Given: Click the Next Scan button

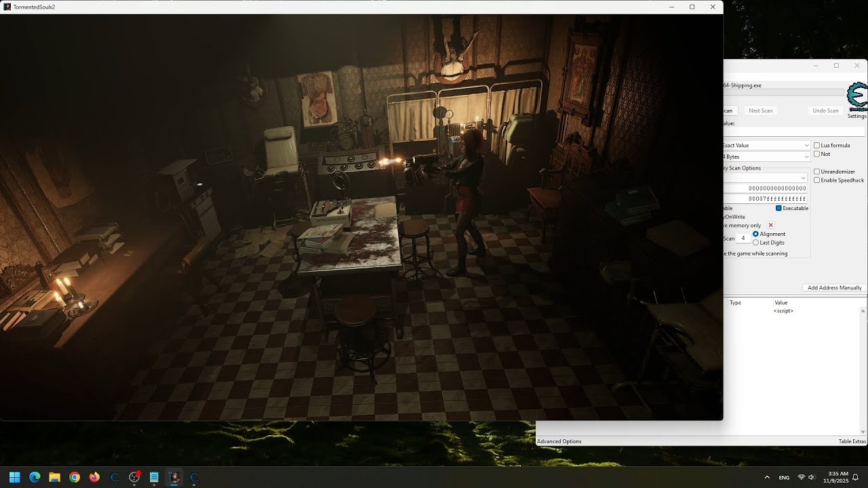Looking at the screenshot, I should pyautogui.click(x=760, y=110).
